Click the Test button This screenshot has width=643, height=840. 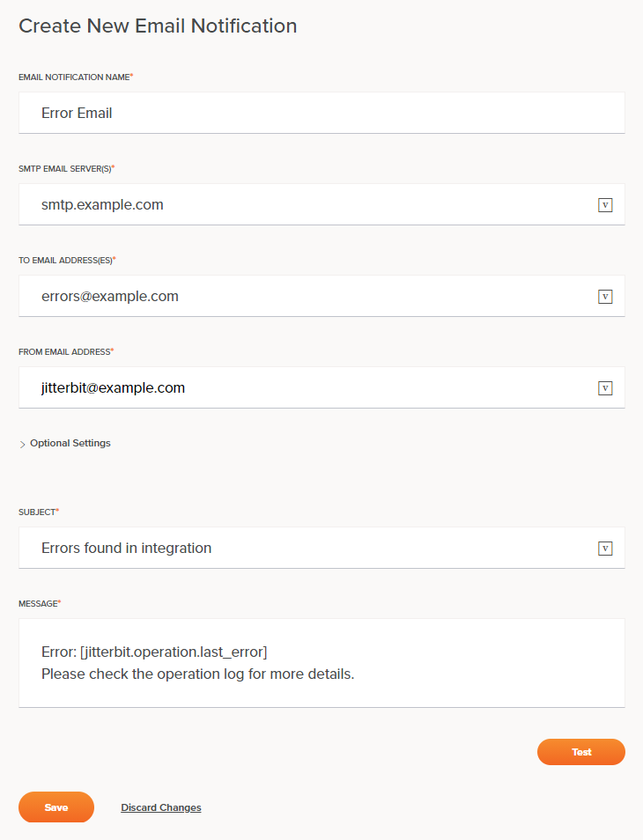click(x=580, y=751)
